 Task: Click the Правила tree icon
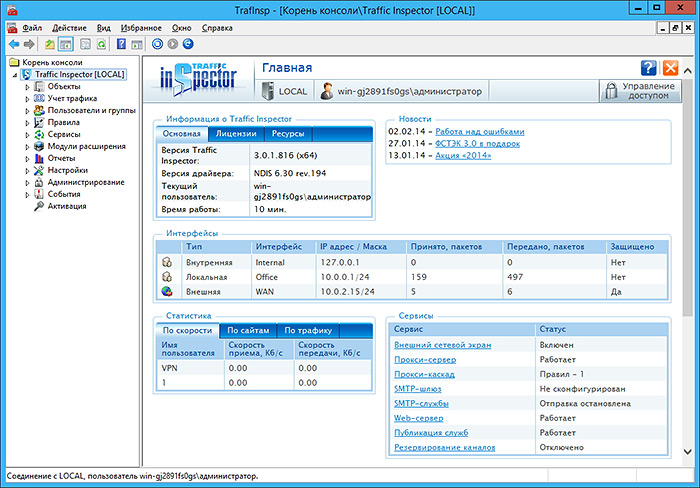point(39,122)
